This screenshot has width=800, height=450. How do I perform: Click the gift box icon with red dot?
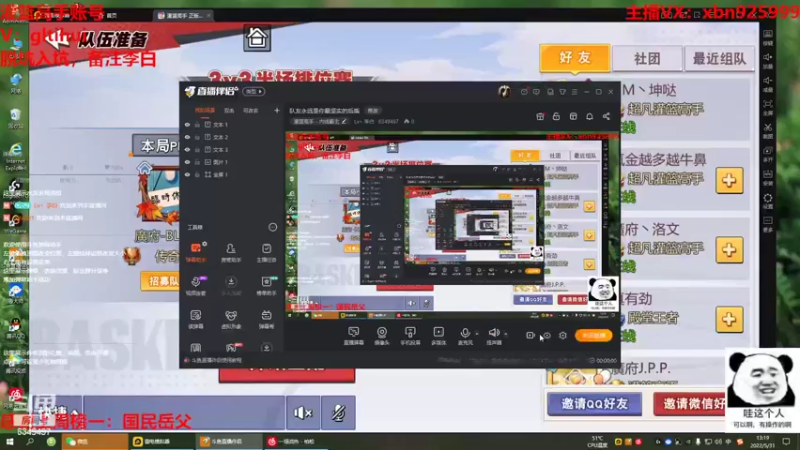coord(540,116)
